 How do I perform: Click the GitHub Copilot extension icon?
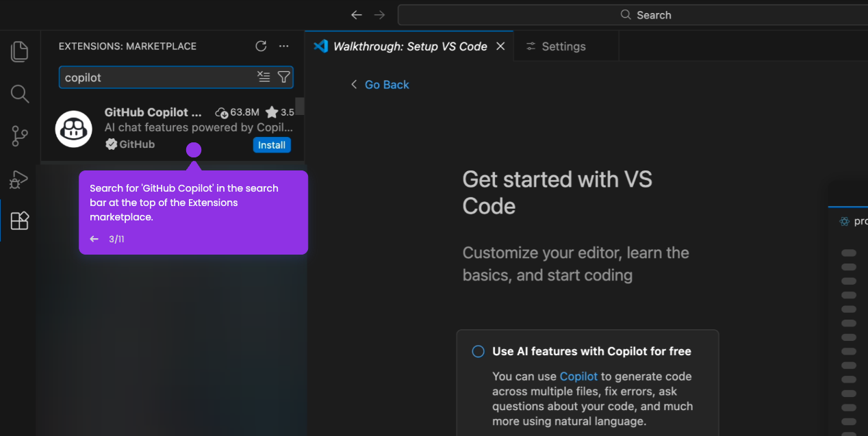74,129
